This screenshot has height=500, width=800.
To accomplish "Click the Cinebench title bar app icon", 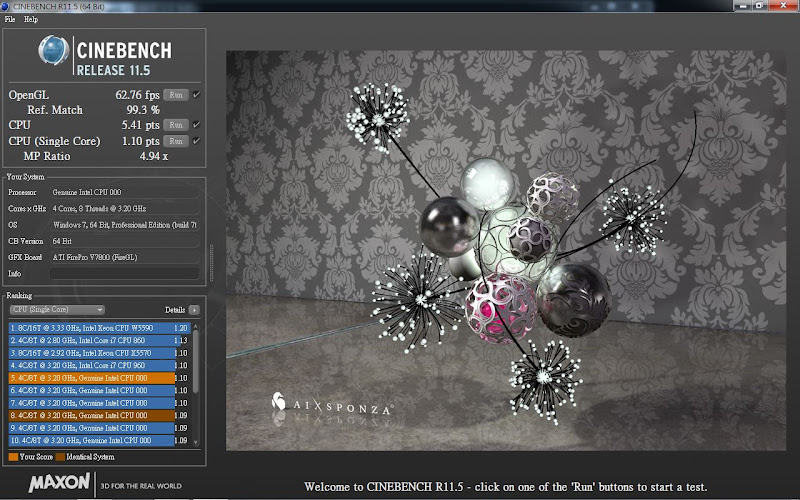I will coord(5,6).
